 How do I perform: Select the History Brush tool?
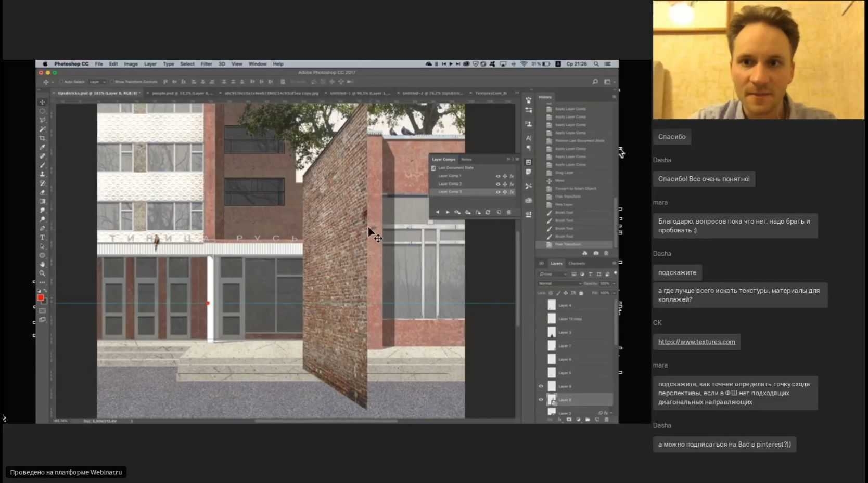(x=43, y=183)
